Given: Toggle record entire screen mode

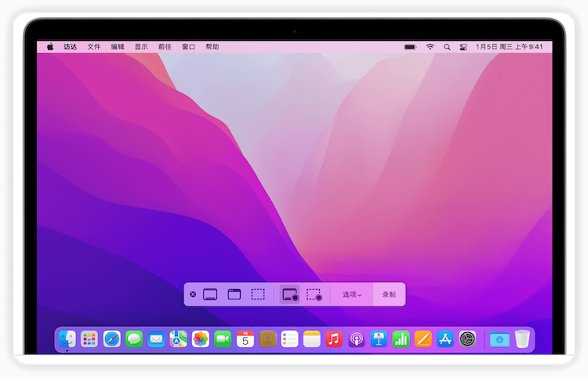Looking at the screenshot, I should (290, 295).
